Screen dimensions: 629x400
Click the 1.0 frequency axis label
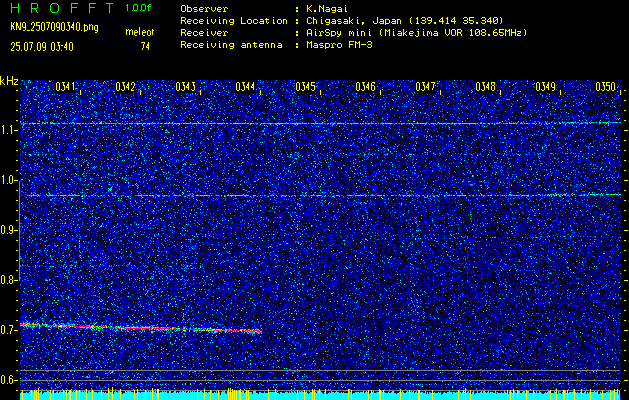7,181
